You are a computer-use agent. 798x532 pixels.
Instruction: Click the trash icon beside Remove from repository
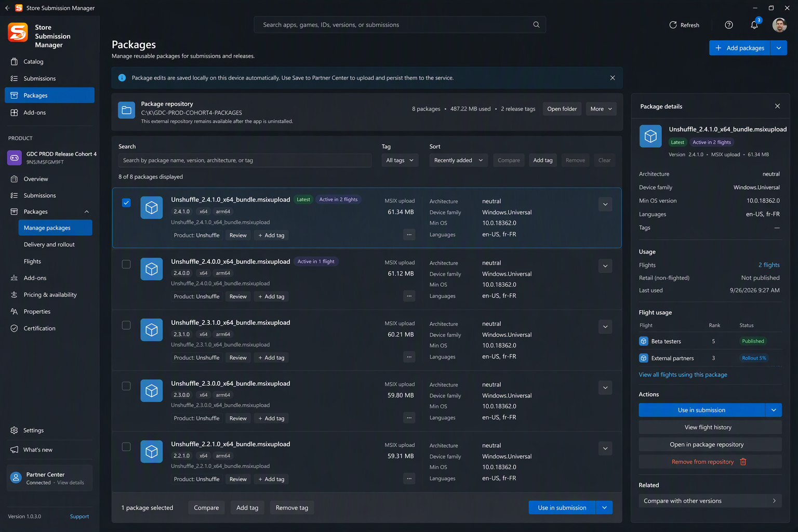point(743,462)
